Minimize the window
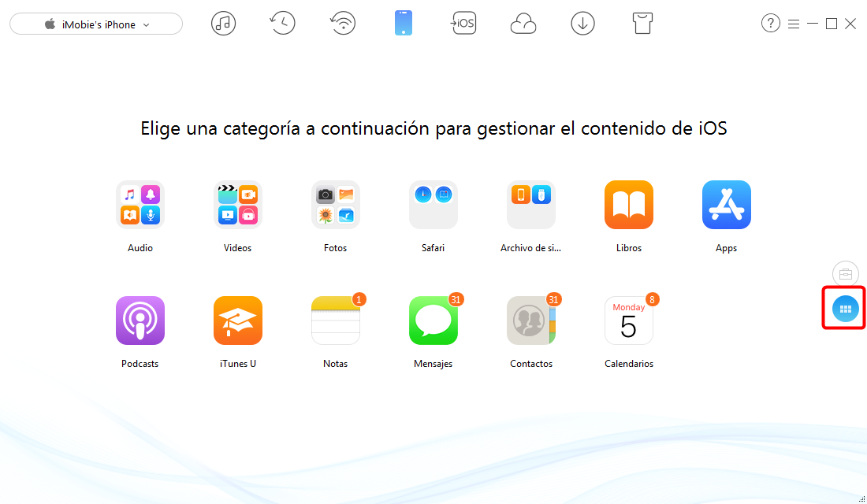867x504 pixels. [x=813, y=24]
